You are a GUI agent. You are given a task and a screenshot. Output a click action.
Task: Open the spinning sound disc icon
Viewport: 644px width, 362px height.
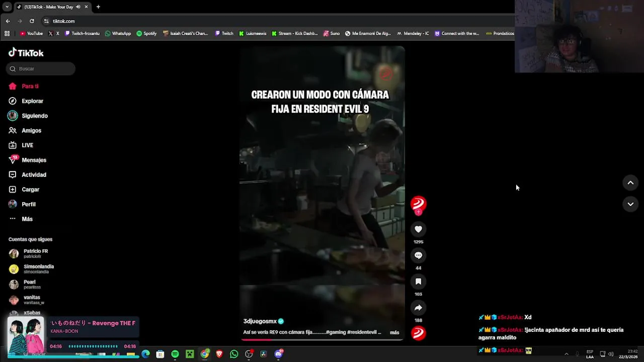418,333
